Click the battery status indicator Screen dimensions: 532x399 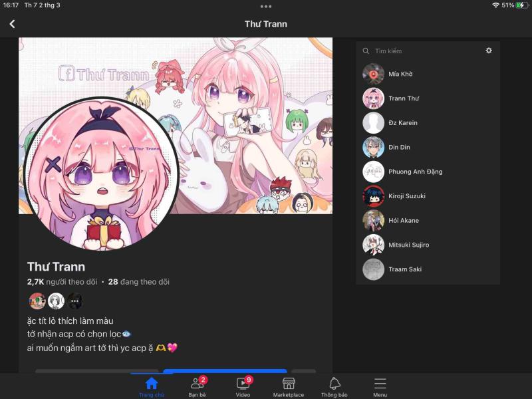521,5
